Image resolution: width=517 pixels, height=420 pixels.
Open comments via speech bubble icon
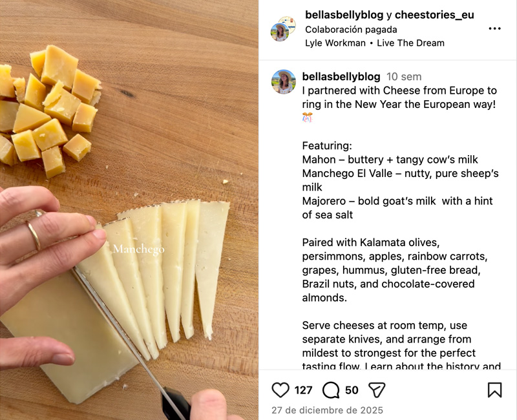click(x=331, y=390)
